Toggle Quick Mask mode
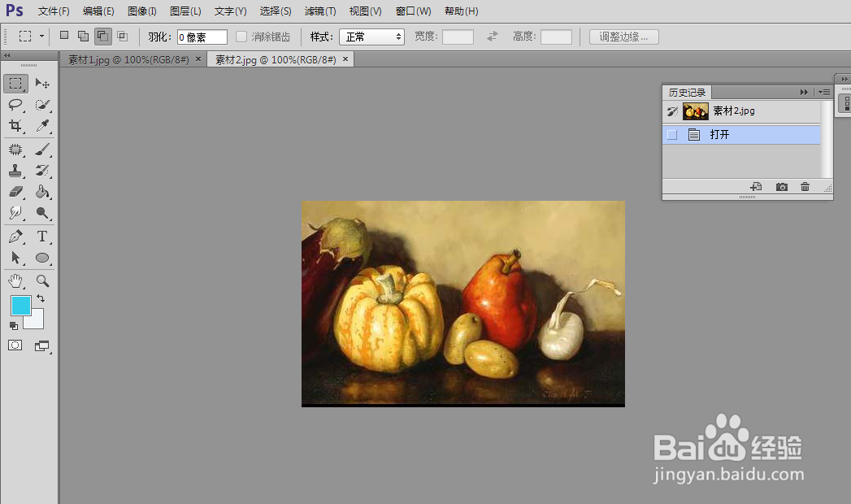Screen dimensions: 851x504 pyautogui.click(x=15, y=345)
